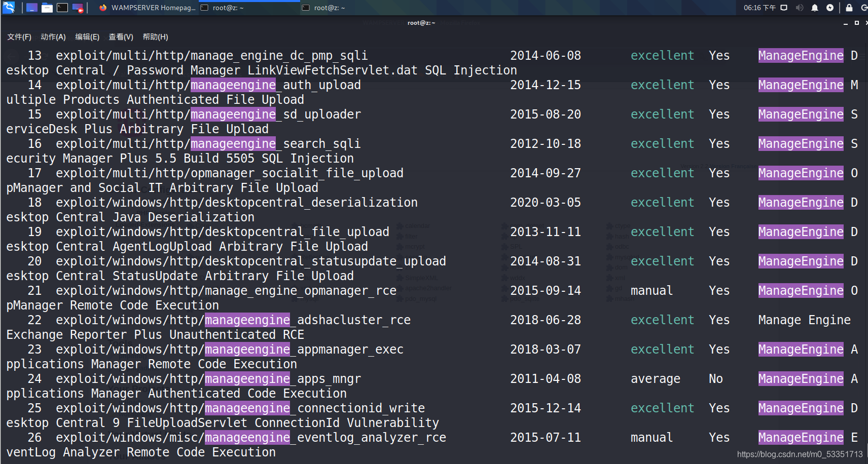Click the 'manual' rank in row 26
868x464 pixels.
[x=652, y=437]
